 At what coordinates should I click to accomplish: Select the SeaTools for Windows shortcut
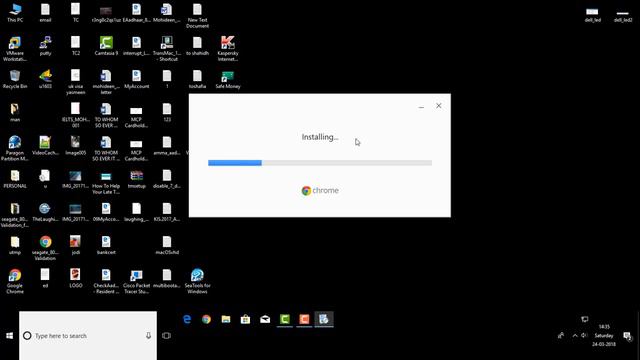click(198, 281)
